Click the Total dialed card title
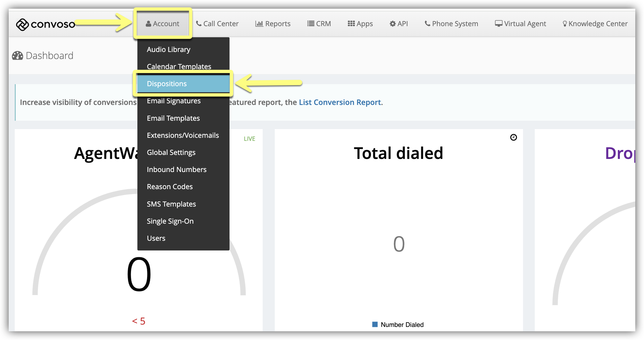This screenshot has height=340, width=644. pos(398,153)
